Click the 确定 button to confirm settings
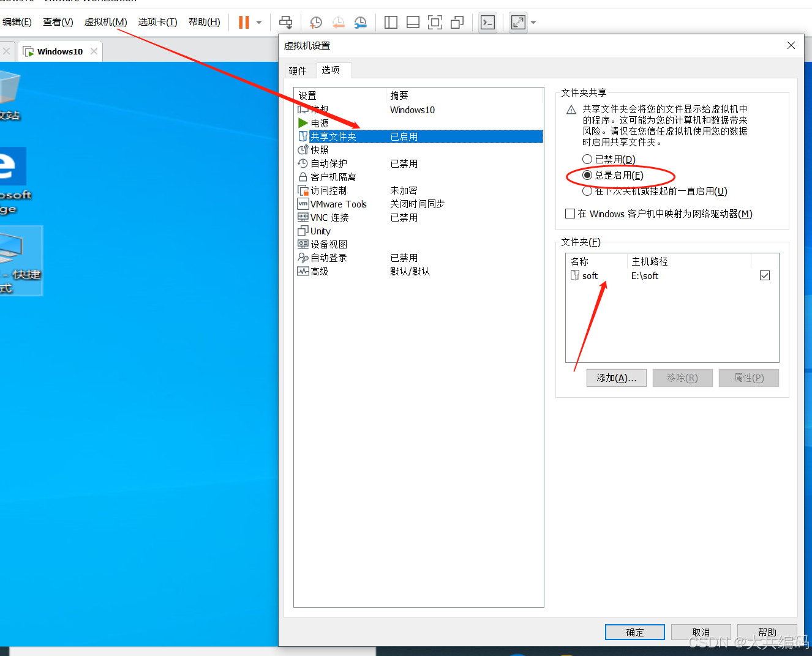The height and width of the screenshot is (656, 812). point(634,632)
